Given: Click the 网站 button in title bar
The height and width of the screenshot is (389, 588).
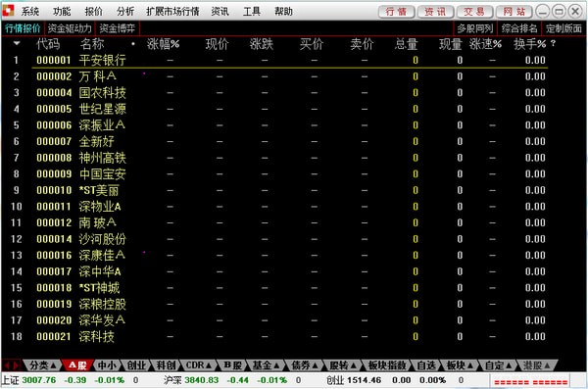Looking at the screenshot, I should click(x=514, y=12).
